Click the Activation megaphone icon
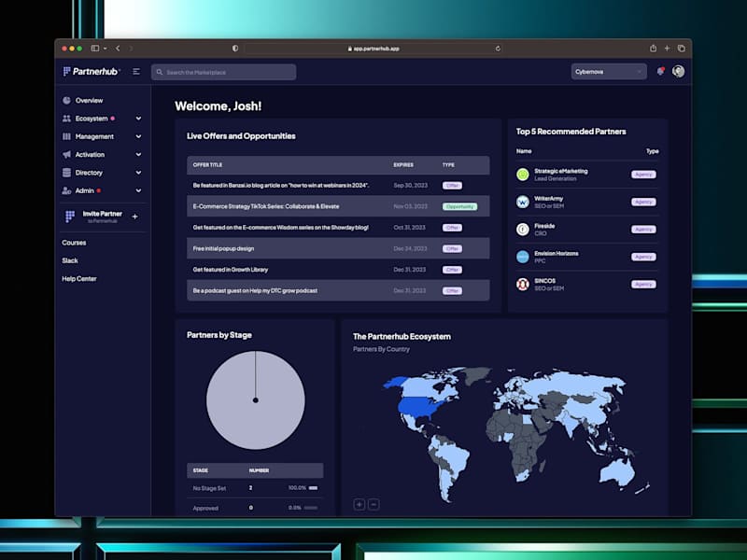Screen dimensions: 747x560 click(x=66, y=155)
